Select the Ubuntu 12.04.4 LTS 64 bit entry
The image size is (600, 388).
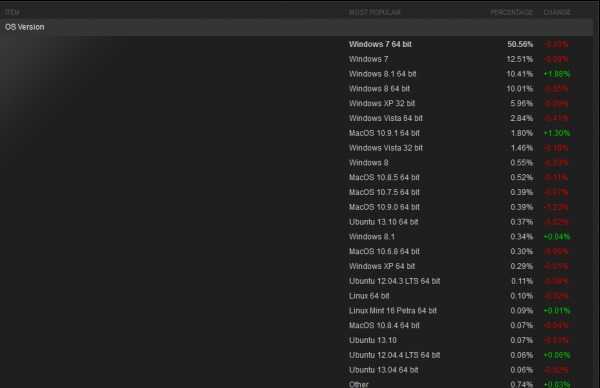pyautogui.click(x=394, y=355)
